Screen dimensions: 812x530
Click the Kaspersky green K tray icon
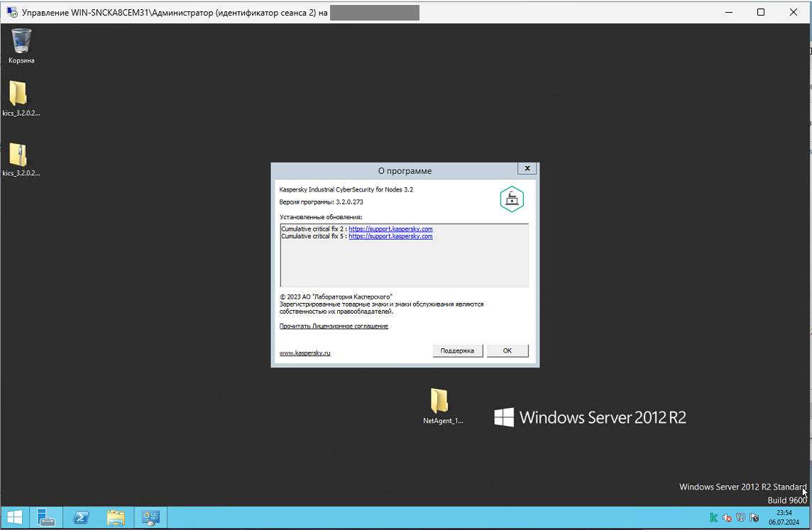(713, 517)
